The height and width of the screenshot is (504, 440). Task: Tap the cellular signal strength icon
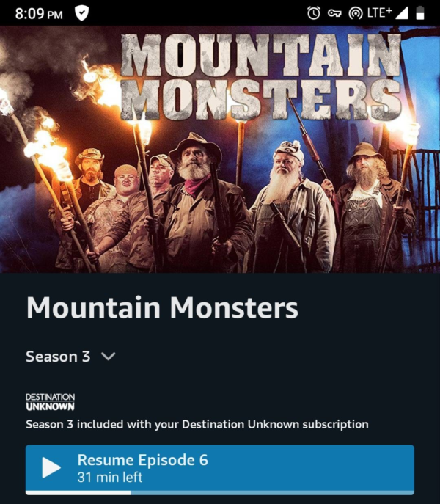(402, 13)
